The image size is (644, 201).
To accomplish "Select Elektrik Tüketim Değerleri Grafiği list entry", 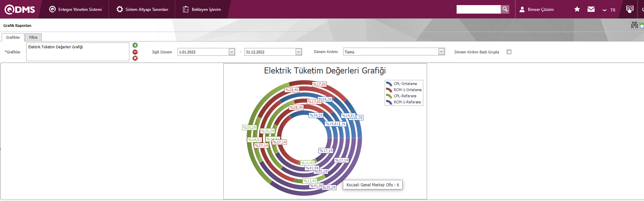I will point(56,47).
